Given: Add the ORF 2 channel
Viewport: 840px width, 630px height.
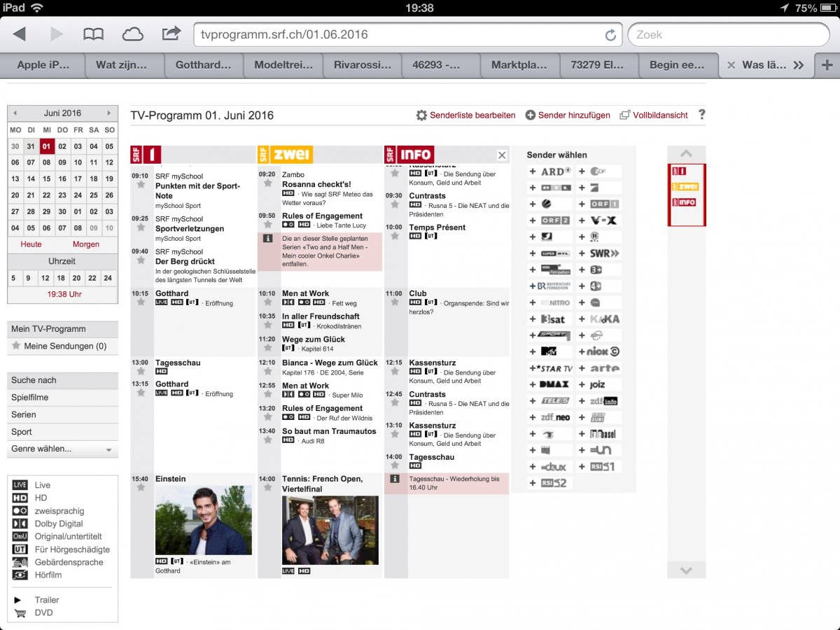Looking at the screenshot, I should point(549,220).
